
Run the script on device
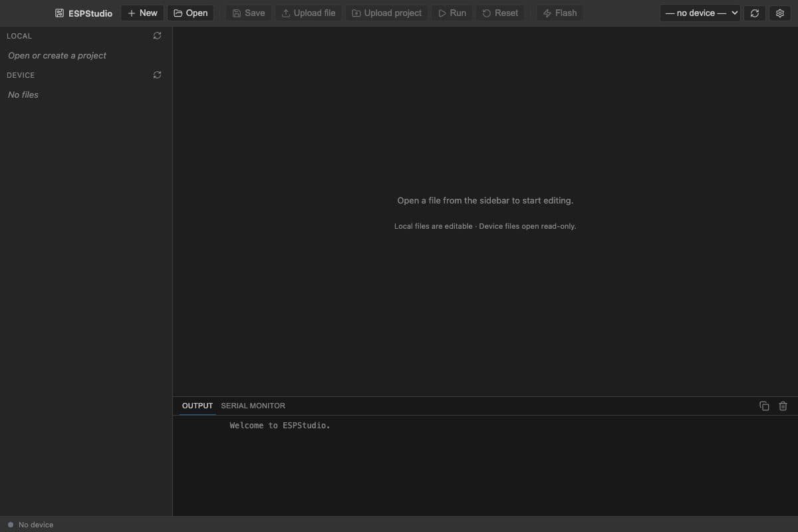point(452,13)
